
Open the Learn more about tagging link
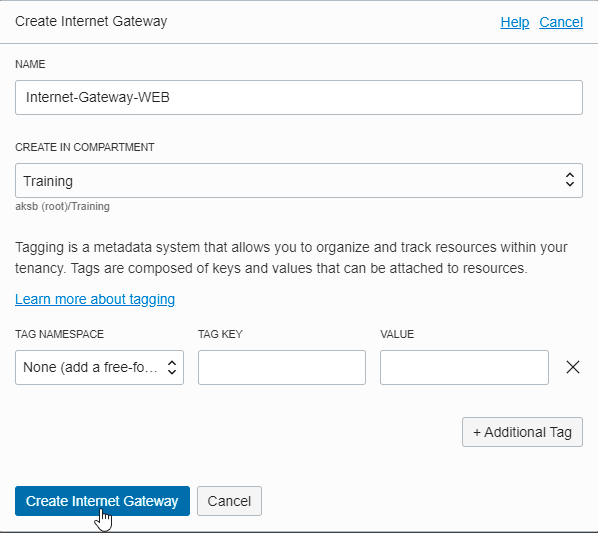coord(95,299)
